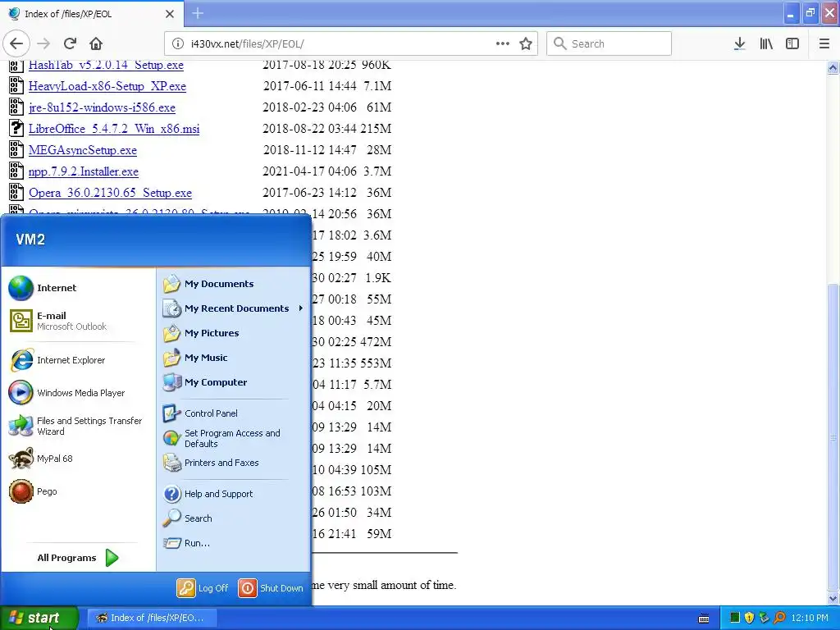Open the Library icon in toolbar

(x=766, y=43)
